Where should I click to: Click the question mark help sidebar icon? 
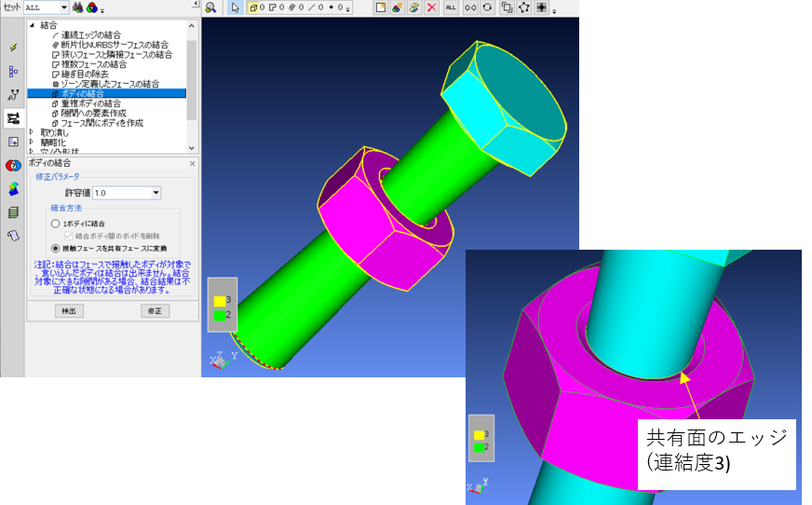click(x=13, y=166)
